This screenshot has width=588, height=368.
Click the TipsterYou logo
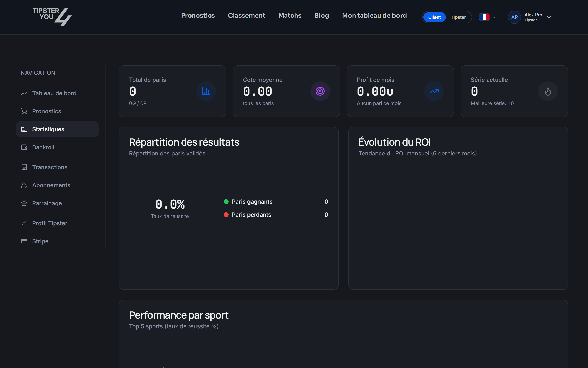click(x=52, y=17)
